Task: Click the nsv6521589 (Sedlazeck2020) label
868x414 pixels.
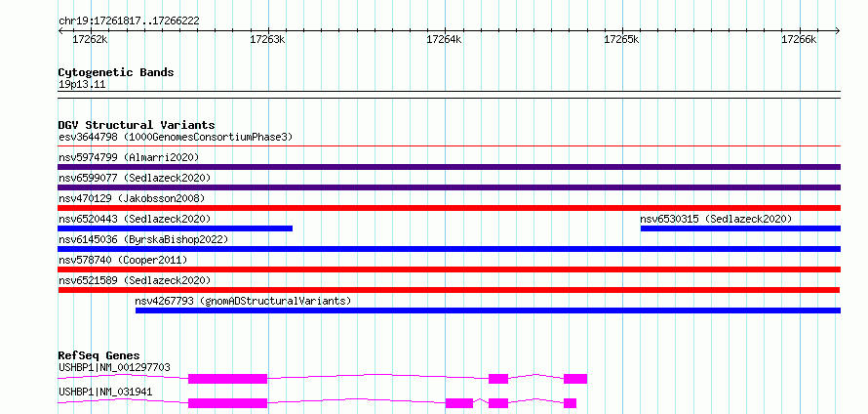Action: point(135,280)
